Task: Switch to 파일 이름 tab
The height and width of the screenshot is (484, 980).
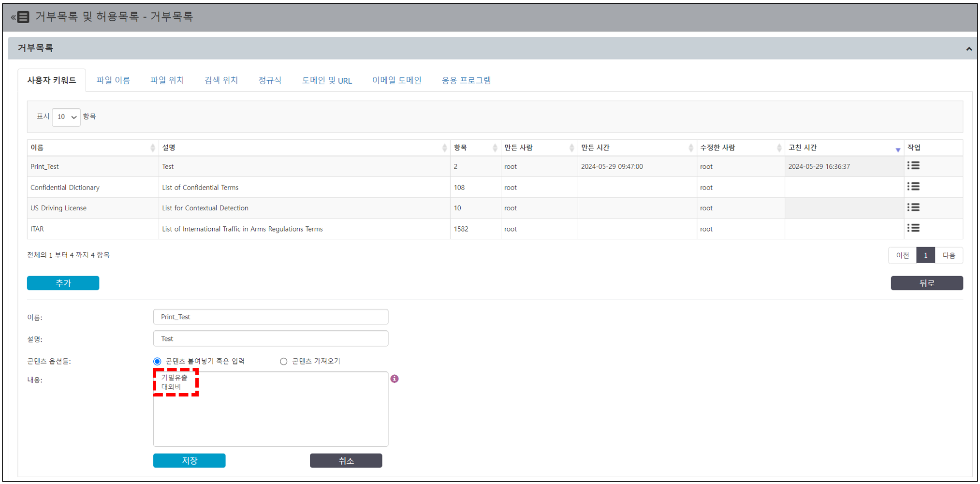Action: click(x=113, y=80)
